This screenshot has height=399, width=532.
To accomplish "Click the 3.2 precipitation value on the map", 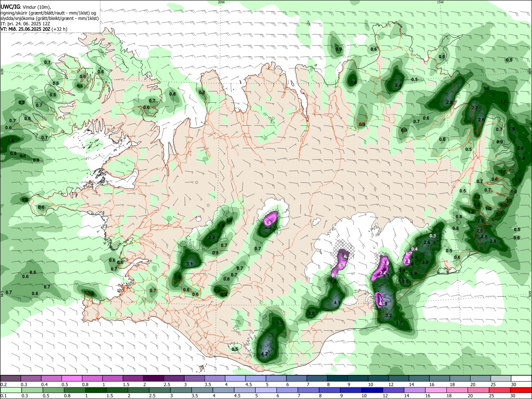I will click(389, 316).
